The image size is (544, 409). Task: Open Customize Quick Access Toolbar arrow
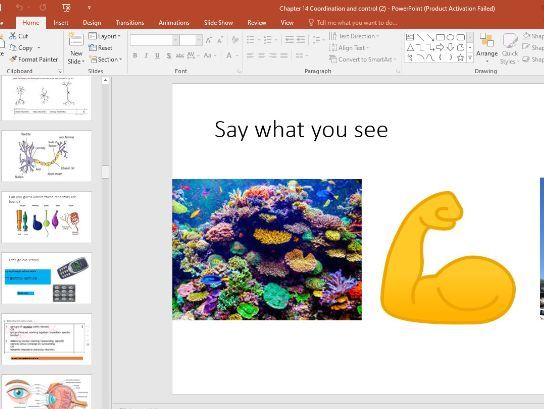pyautogui.click(x=89, y=8)
